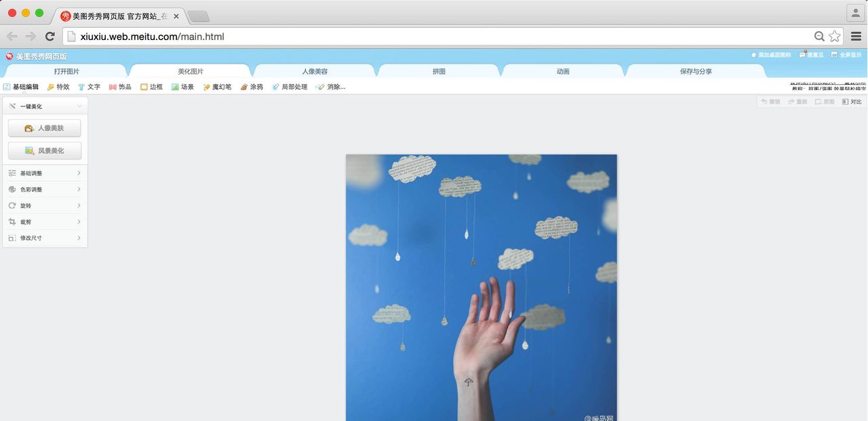Expand the 裁剪 crop section
The width and height of the screenshot is (868, 421).
click(x=45, y=222)
